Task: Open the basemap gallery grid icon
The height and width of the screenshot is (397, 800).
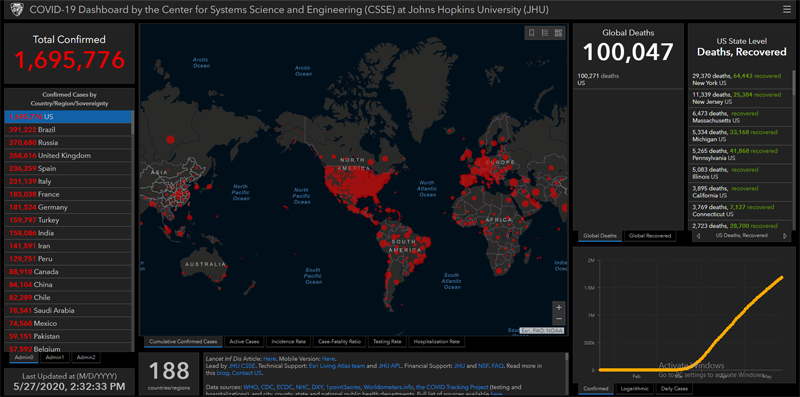Action: pyautogui.click(x=558, y=33)
